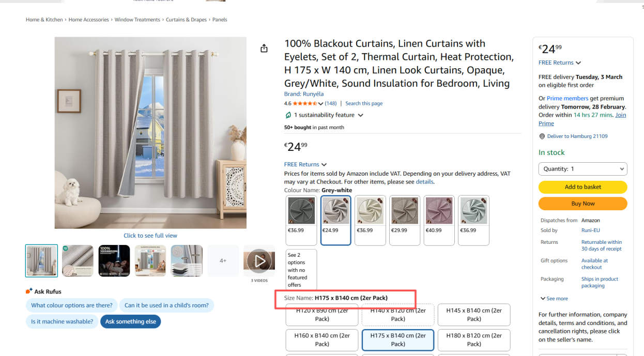This screenshot has height=356, width=644.
Task: Open the Quantity dropdown
Action: point(582,169)
